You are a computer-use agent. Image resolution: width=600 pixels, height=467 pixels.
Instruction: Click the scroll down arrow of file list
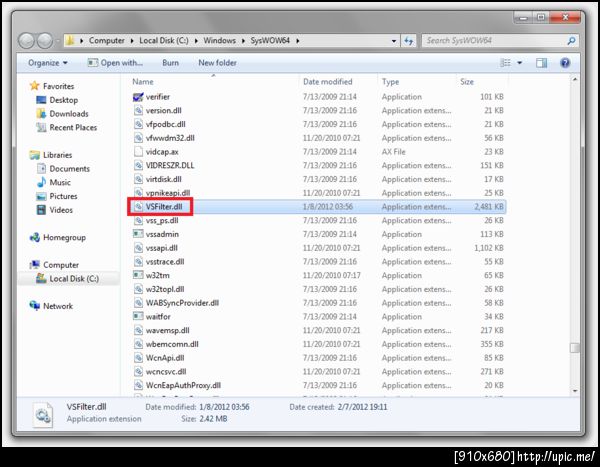point(574,391)
